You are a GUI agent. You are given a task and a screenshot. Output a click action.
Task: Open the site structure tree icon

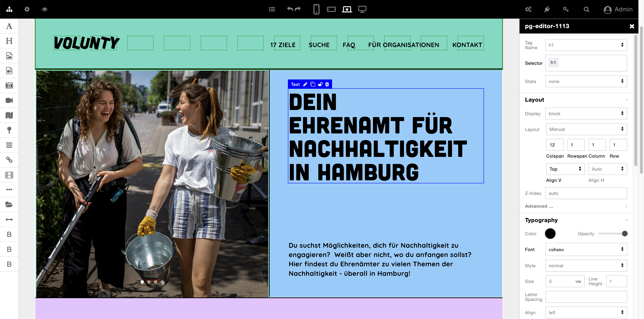tap(9, 9)
